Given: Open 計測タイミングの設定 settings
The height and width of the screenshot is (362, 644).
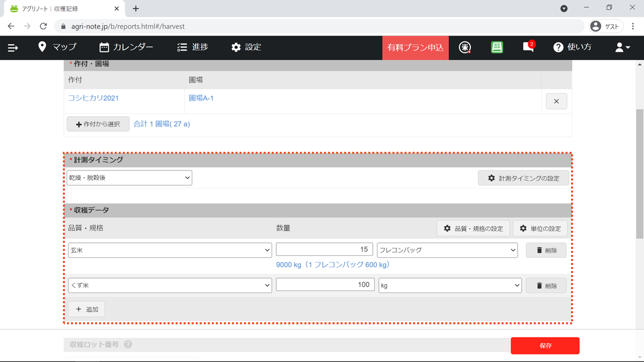Looking at the screenshot, I should 523,178.
